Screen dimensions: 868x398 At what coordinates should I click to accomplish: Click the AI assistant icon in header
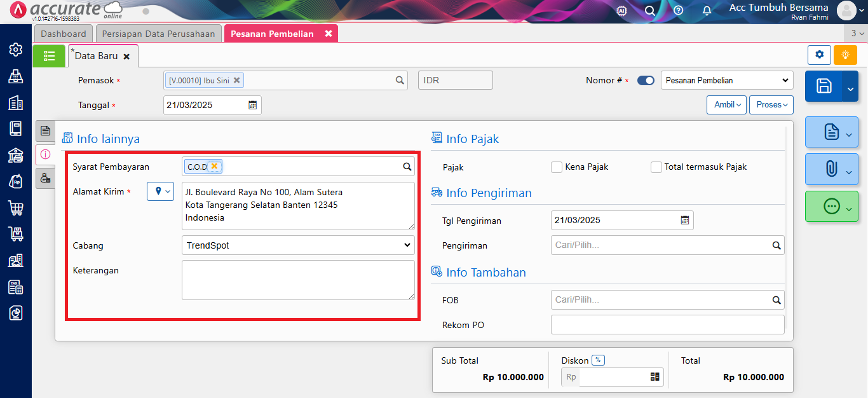coord(622,11)
